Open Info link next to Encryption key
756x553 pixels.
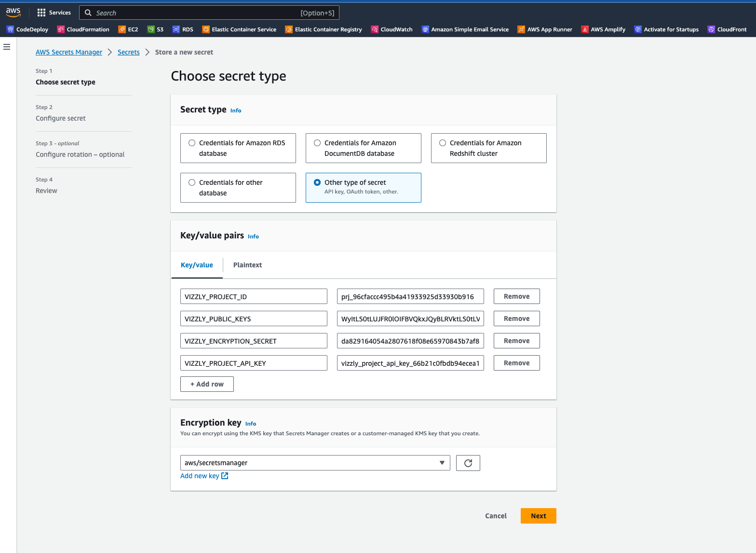point(251,424)
